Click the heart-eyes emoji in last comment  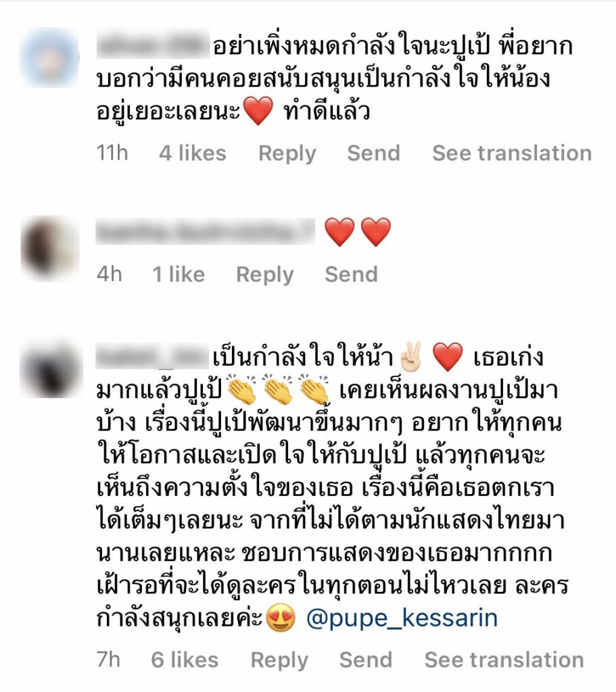[281, 618]
